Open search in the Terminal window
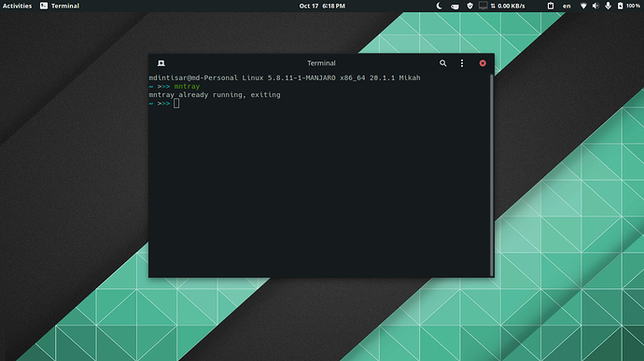This screenshot has height=361, width=644. [x=442, y=63]
